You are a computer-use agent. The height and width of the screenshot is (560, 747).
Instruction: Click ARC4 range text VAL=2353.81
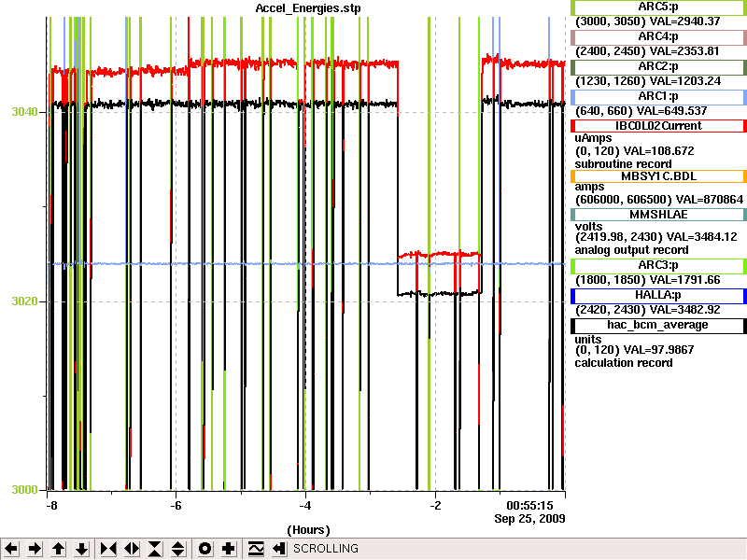coord(647,51)
